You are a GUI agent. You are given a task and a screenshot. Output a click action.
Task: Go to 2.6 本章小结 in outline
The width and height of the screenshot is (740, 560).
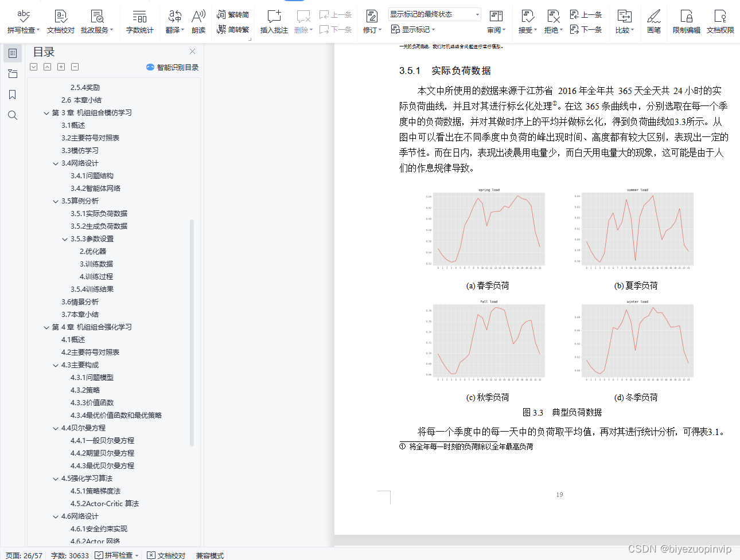81,100
